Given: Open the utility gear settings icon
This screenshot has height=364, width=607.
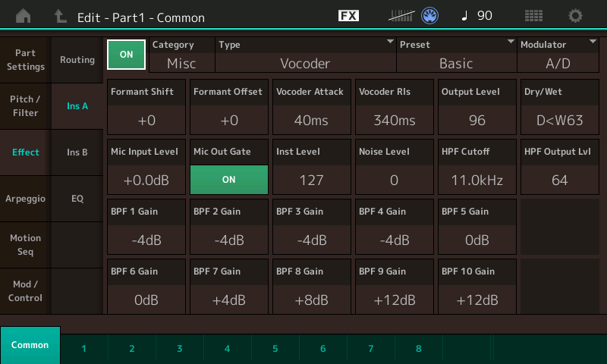Looking at the screenshot, I should [x=576, y=15].
